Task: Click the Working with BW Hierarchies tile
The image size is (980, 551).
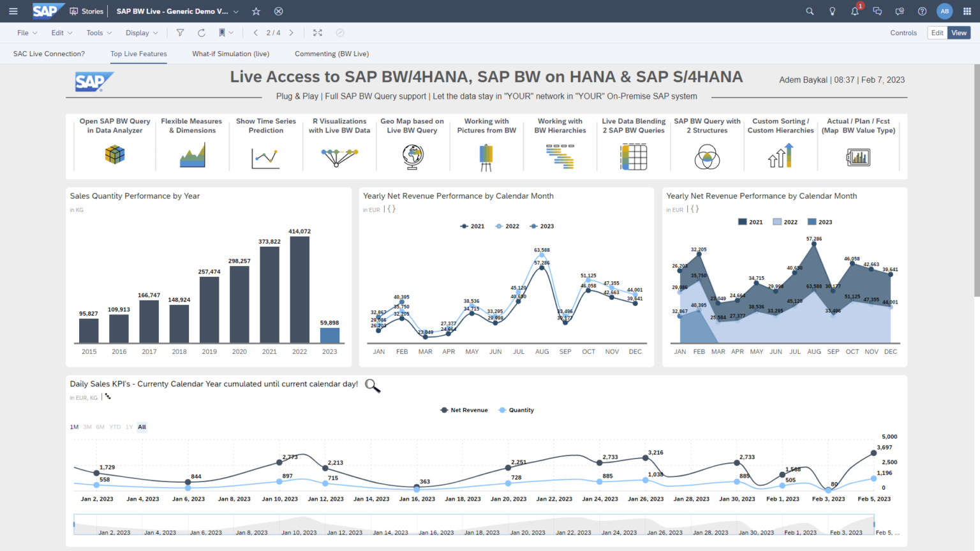Action: (x=560, y=147)
